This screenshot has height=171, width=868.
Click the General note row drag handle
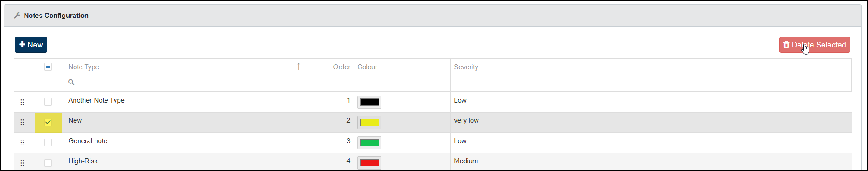coord(22,143)
